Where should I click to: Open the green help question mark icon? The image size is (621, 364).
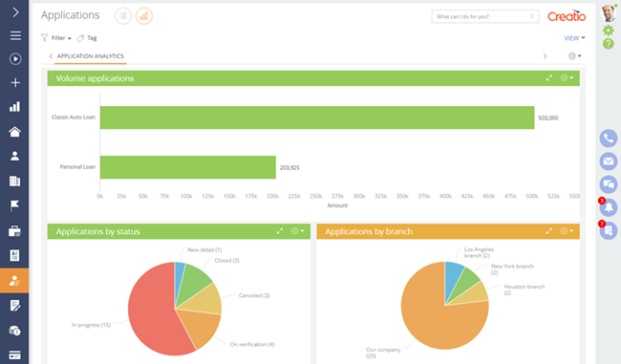(x=608, y=44)
